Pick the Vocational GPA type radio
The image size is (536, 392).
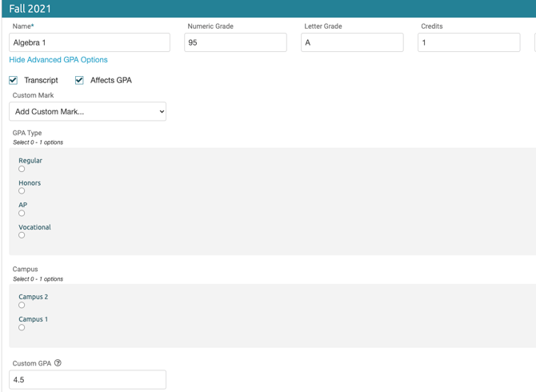coord(22,235)
